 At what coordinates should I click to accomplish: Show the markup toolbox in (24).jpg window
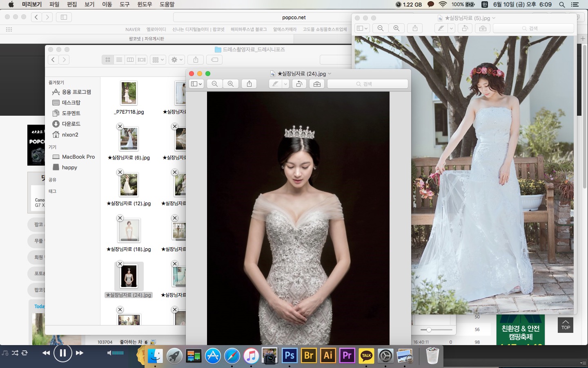coord(317,84)
